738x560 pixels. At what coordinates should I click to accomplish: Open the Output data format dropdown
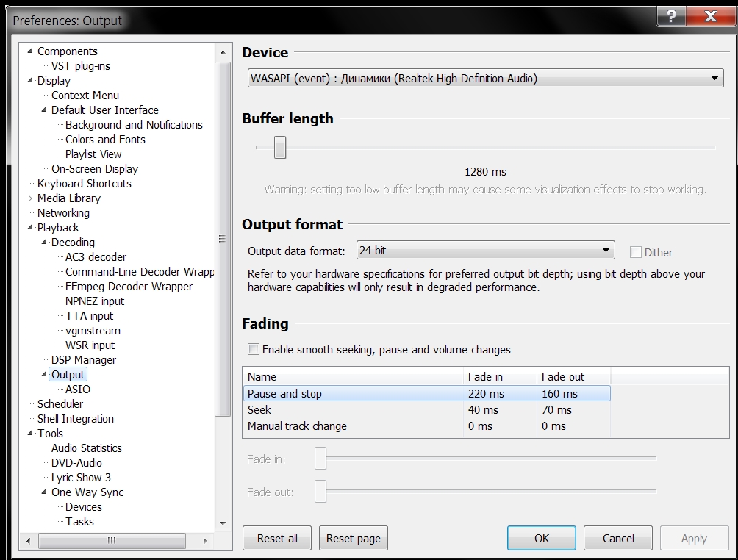click(485, 251)
